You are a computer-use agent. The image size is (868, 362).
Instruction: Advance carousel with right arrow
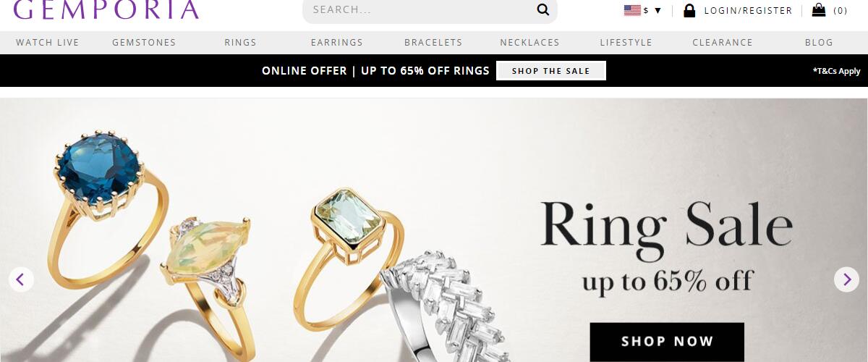tap(846, 279)
